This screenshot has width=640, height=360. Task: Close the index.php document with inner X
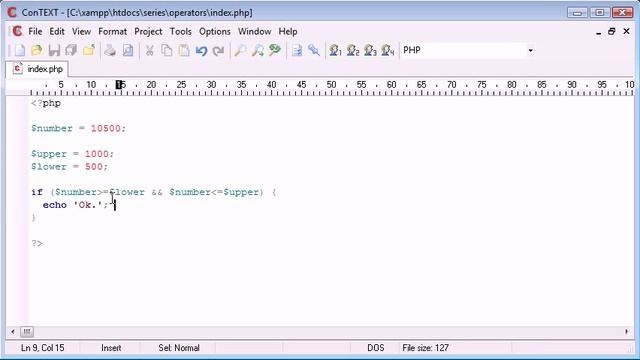(x=626, y=31)
